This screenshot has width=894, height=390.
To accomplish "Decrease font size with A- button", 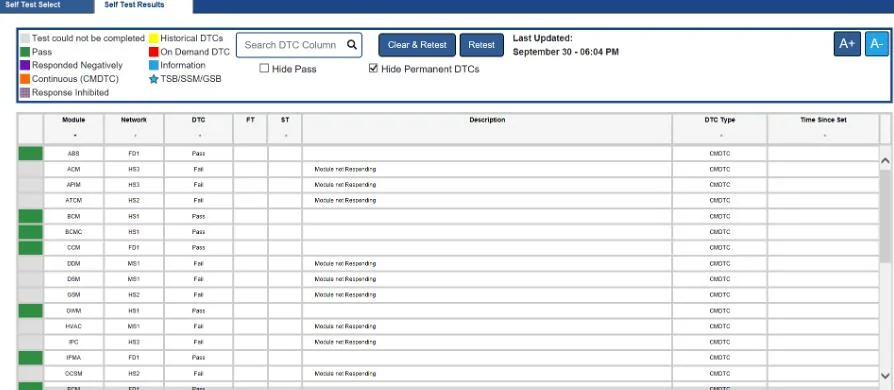I will 876,44.
